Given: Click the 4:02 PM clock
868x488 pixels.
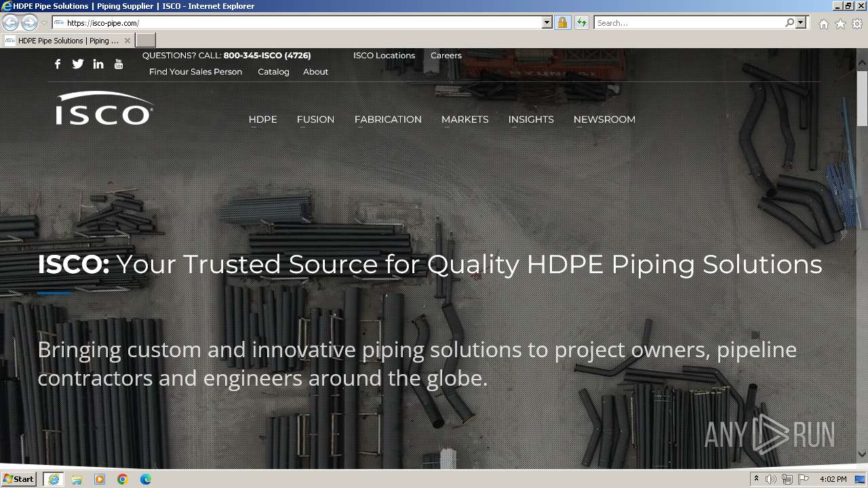Looking at the screenshot, I should 833,479.
